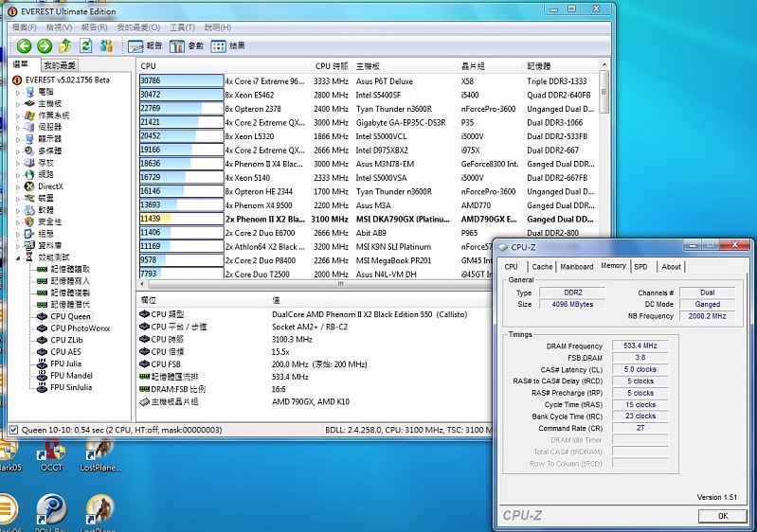Image resolution: width=757 pixels, height=532 pixels.
Task: Open the 工具(T) tools menu
Action: (182, 27)
